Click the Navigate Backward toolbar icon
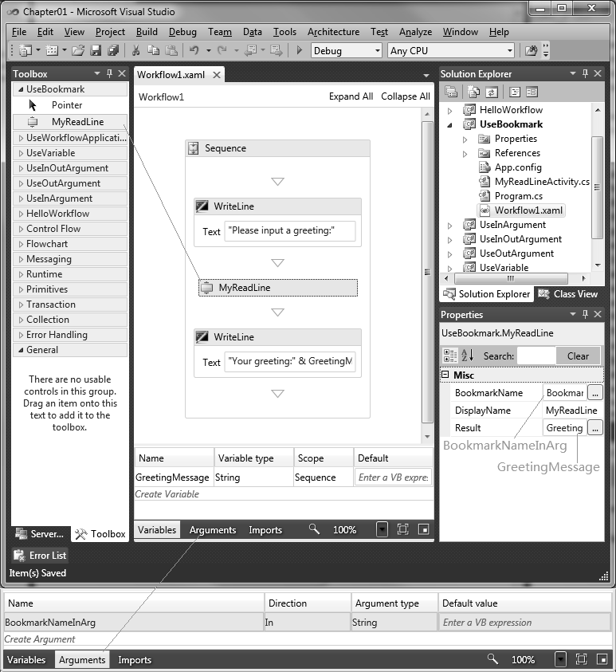This screenshot has height=672, width=616. click(x=250, y=50)
